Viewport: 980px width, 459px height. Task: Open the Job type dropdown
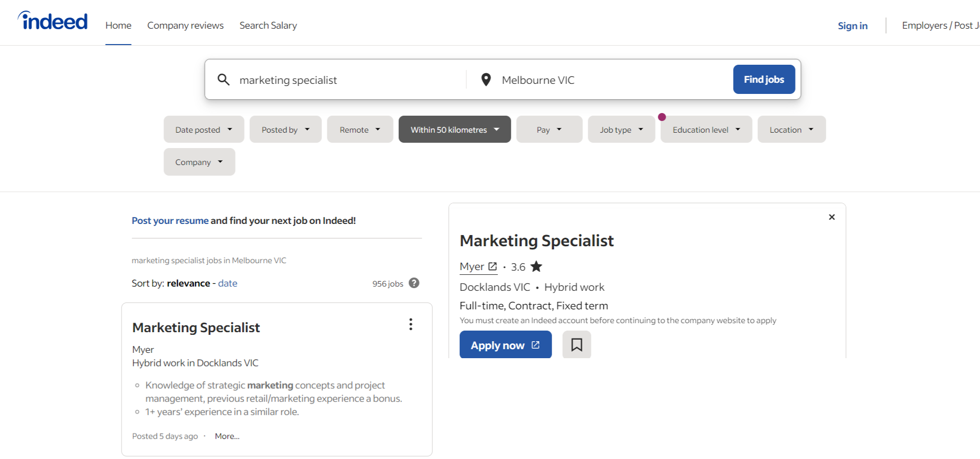[x=621, y=129]
